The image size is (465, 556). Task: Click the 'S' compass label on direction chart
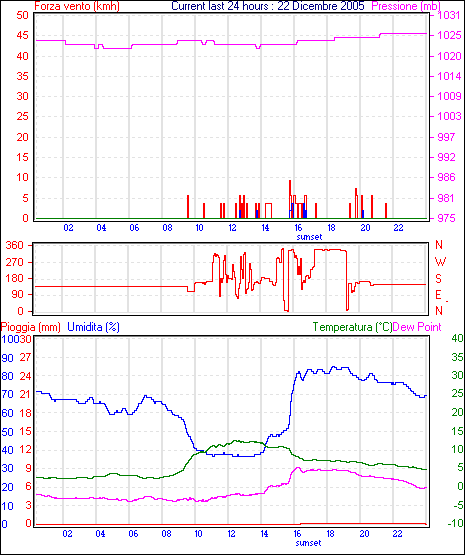pyautogui.click(x=438, y=279)
